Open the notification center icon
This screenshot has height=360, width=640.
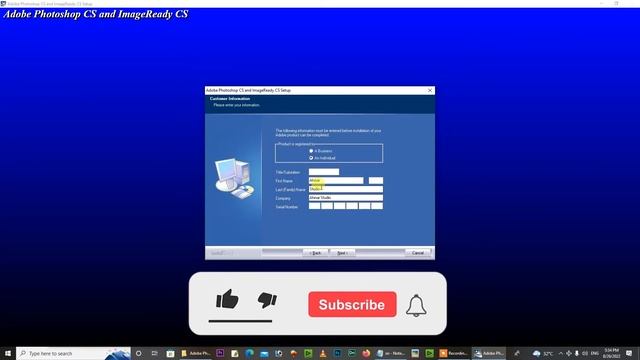pos(629,353)
